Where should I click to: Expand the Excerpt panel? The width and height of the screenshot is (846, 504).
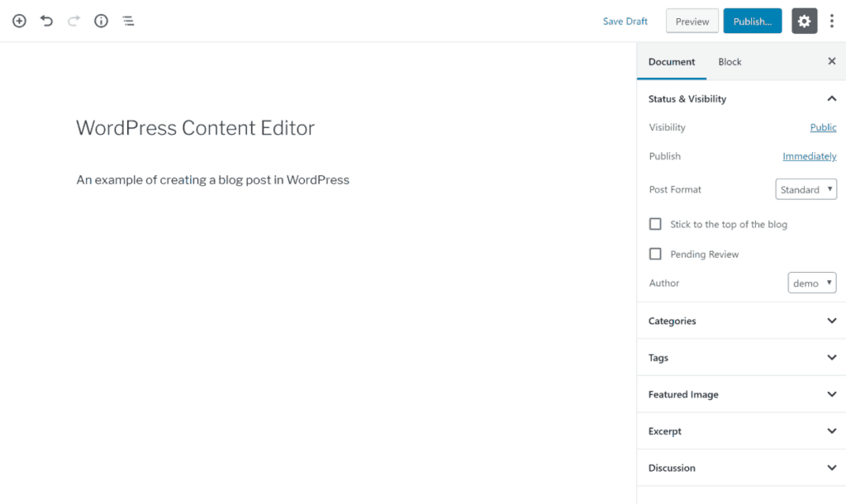pos(741,430)
